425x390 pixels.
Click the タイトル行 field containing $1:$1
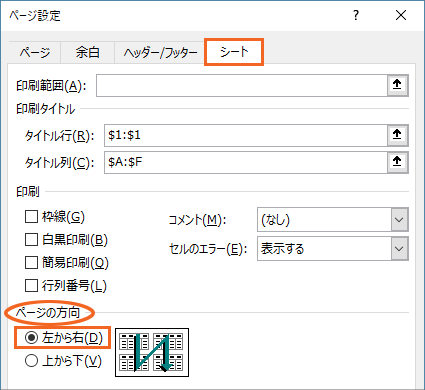(x=246, y=135)
